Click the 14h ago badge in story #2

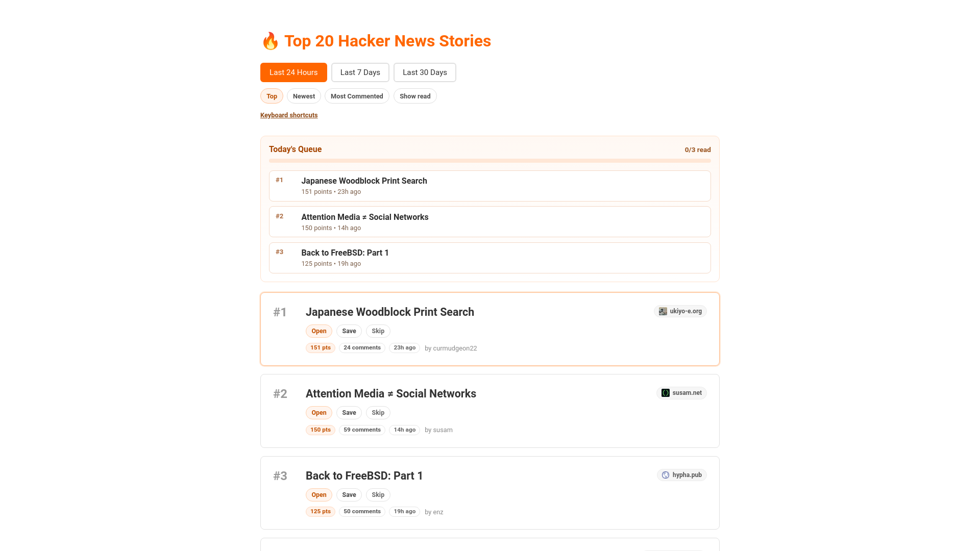[404, 430]
